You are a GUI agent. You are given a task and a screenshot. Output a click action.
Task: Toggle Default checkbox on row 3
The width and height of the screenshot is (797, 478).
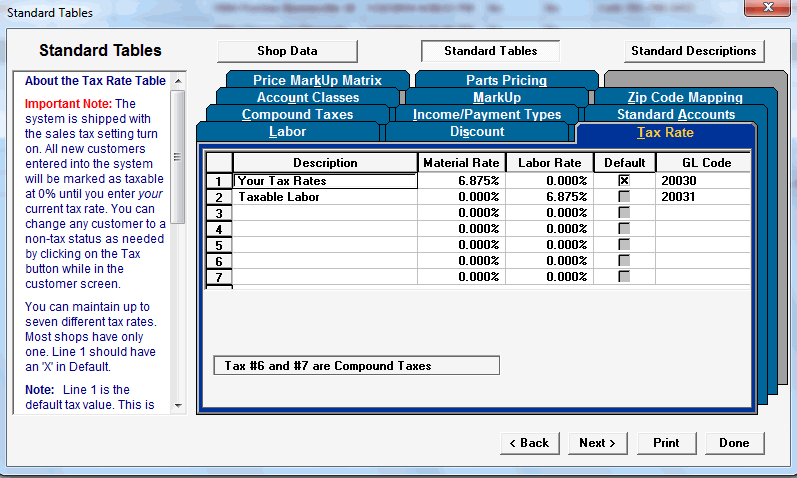(624, 213)
